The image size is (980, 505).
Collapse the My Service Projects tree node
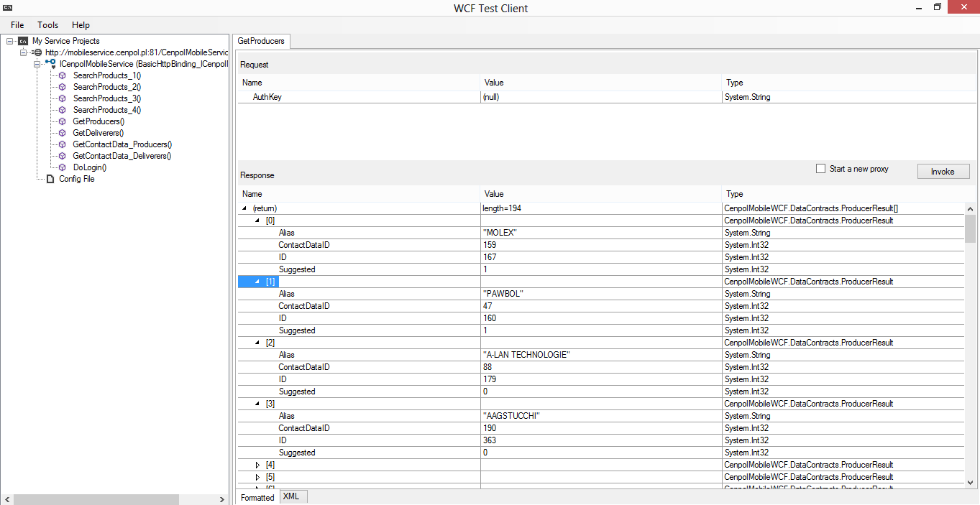coord(9,41)
